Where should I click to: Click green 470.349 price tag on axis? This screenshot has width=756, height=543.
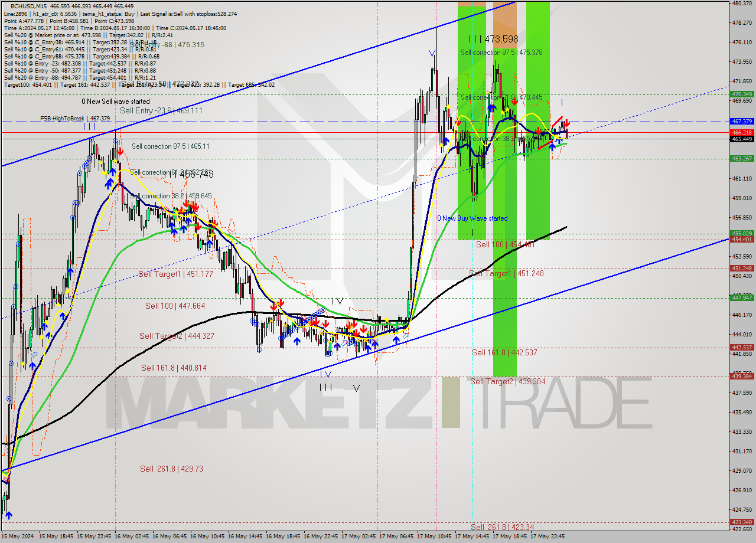tap(742, 94)
